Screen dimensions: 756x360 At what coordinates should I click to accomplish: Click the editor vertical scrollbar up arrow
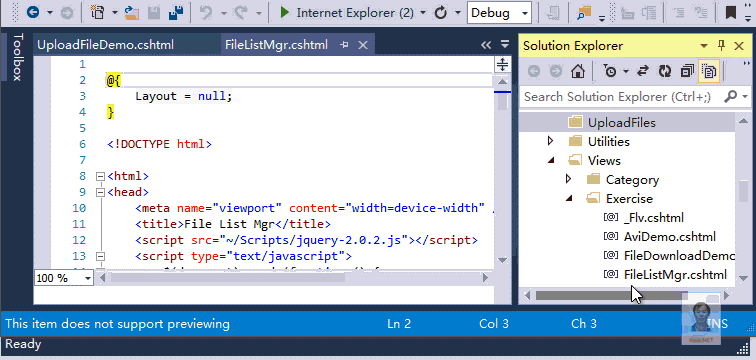[502, 81]
